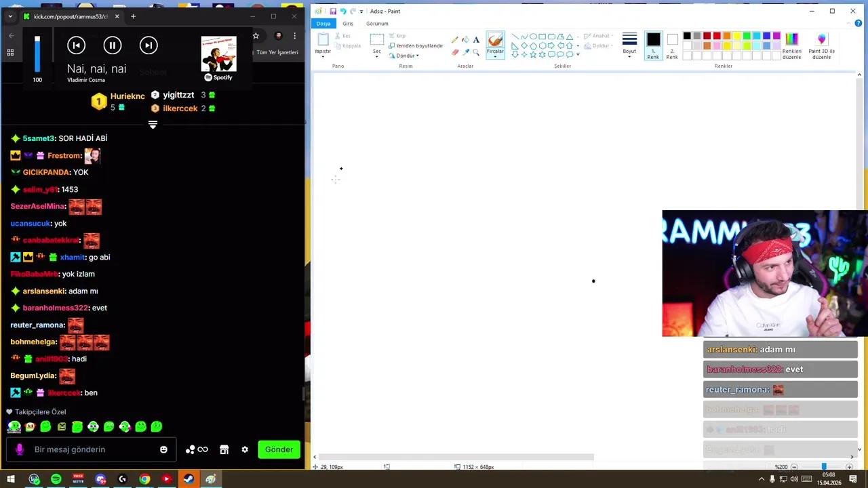The width and height of the screenshot is (868, 488).
Task: Select the oval shape in Şekiller
Action: coord(533,37)
